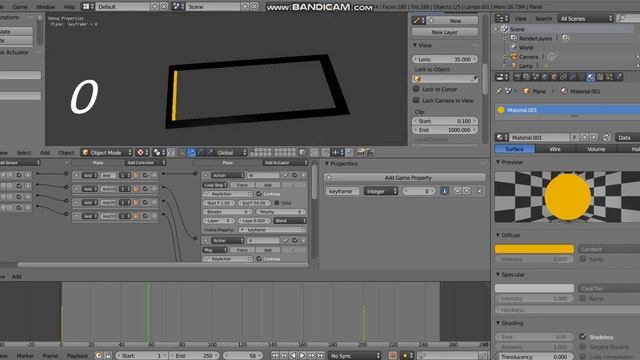The image size is (640, 360).
Task: Open the Constraints properties tab icon
Action: tap(563, 77)
